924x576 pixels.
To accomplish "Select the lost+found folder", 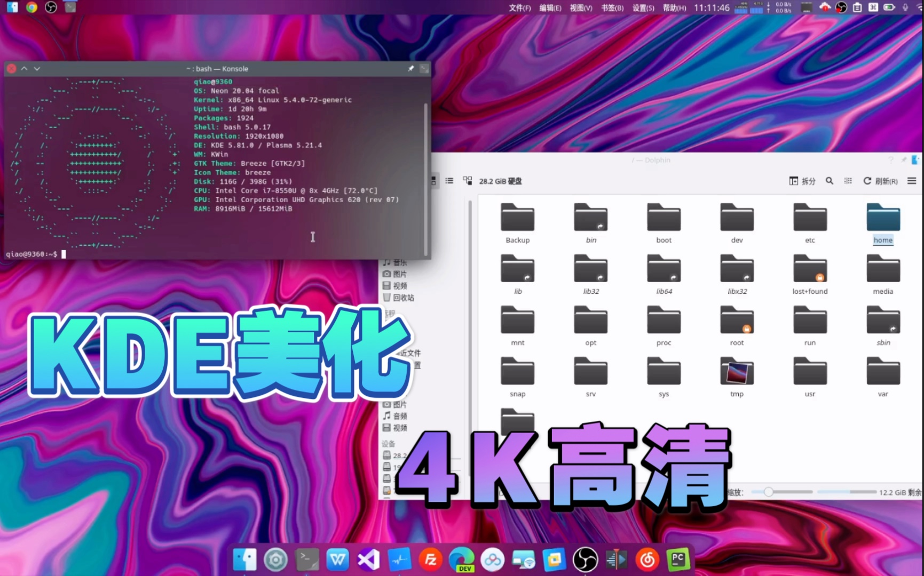I will point(810,275).
